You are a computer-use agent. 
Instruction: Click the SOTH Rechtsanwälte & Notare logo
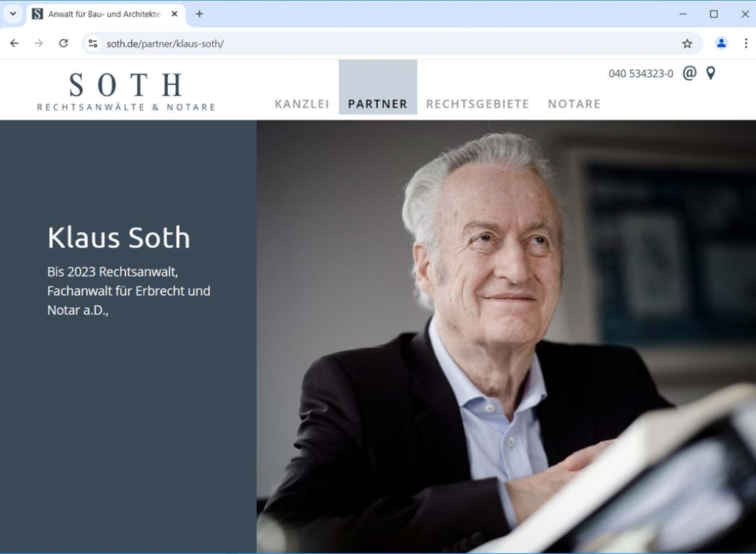pyautogui.click(x=126, y=92)
